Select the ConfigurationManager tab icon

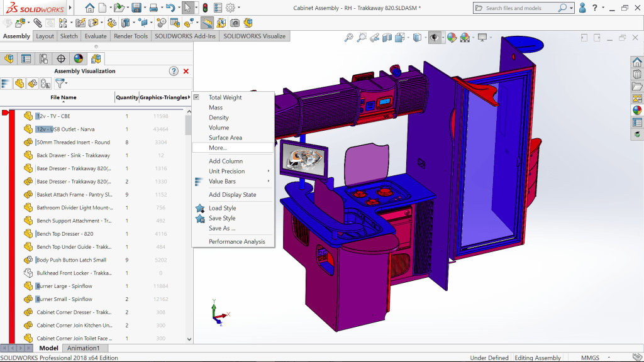(x=44, y=59)
